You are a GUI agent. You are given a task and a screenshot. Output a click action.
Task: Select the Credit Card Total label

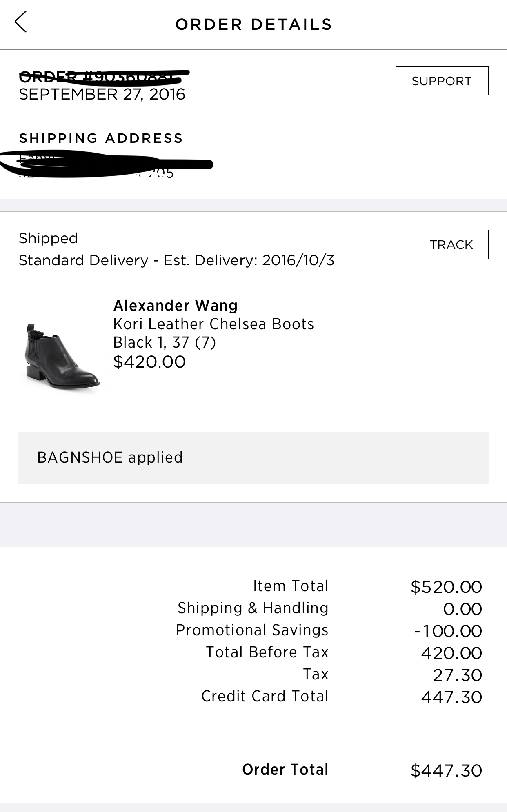[x=265, y=696]
